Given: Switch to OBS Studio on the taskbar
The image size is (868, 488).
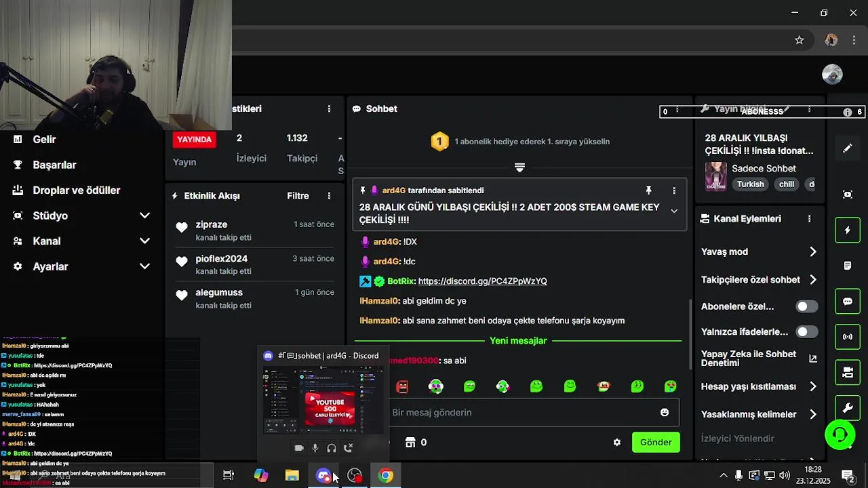Looking at the screenshot, I should [x=355, y=476].
